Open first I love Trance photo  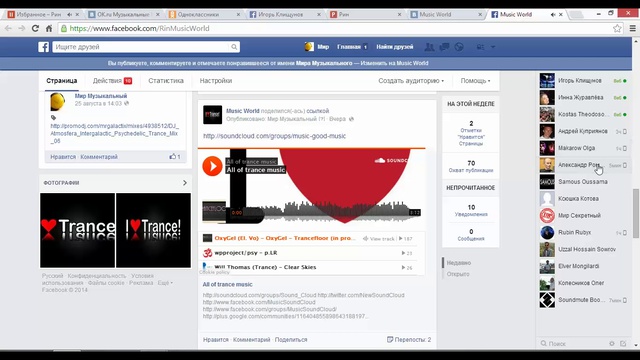78,231
